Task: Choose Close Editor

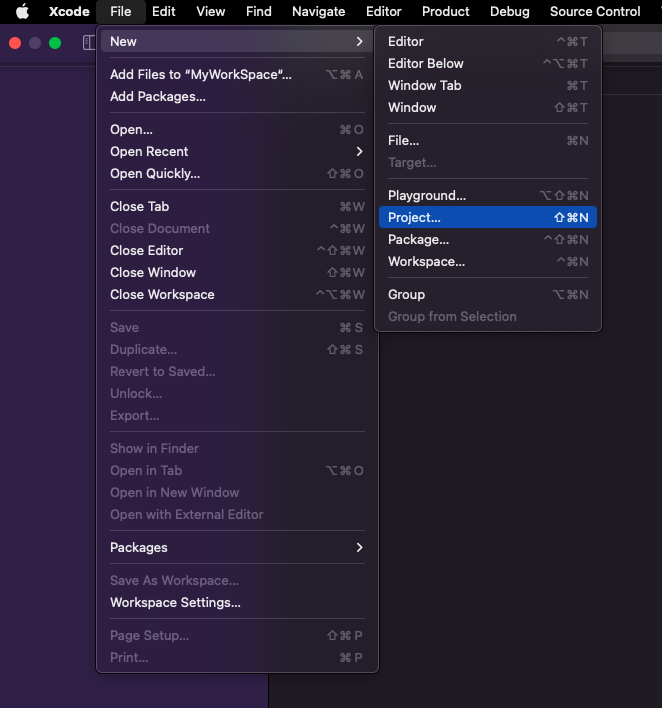Action: [x=237, y=251]
